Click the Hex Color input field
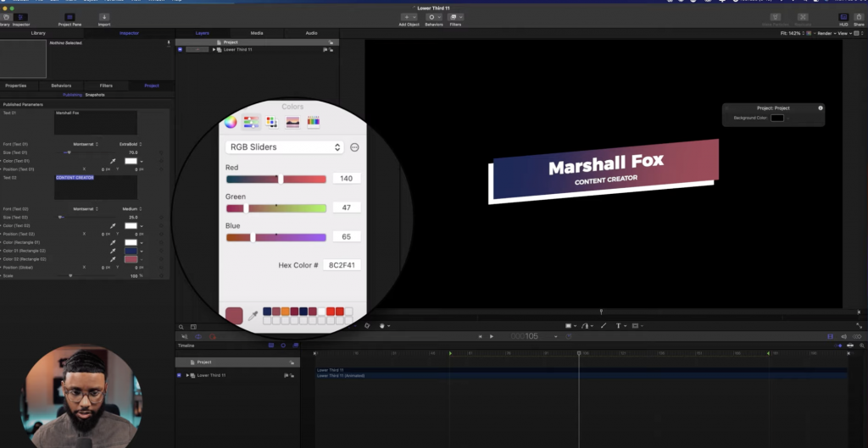Image resolution: width=868 pixels, height=448 pixels. (342, 265)
